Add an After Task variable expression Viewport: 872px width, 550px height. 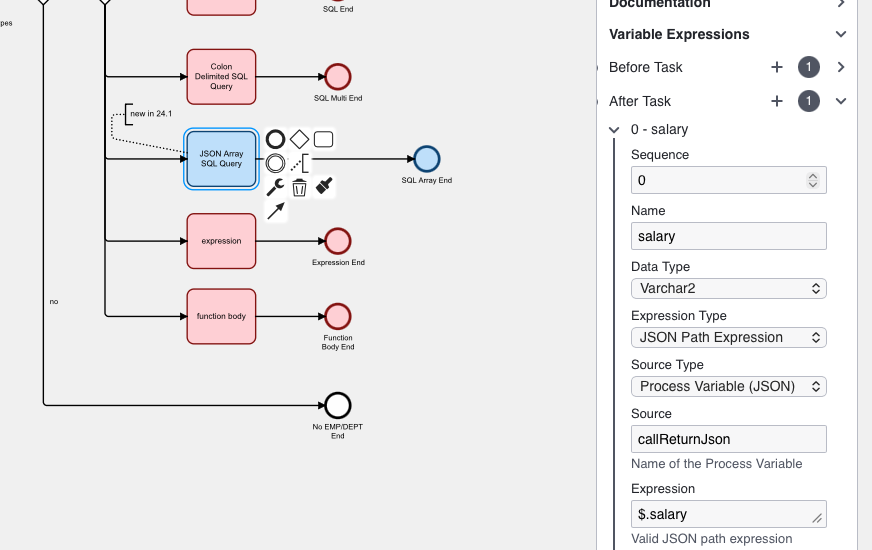pyautogui.click(x=777, y=101)
